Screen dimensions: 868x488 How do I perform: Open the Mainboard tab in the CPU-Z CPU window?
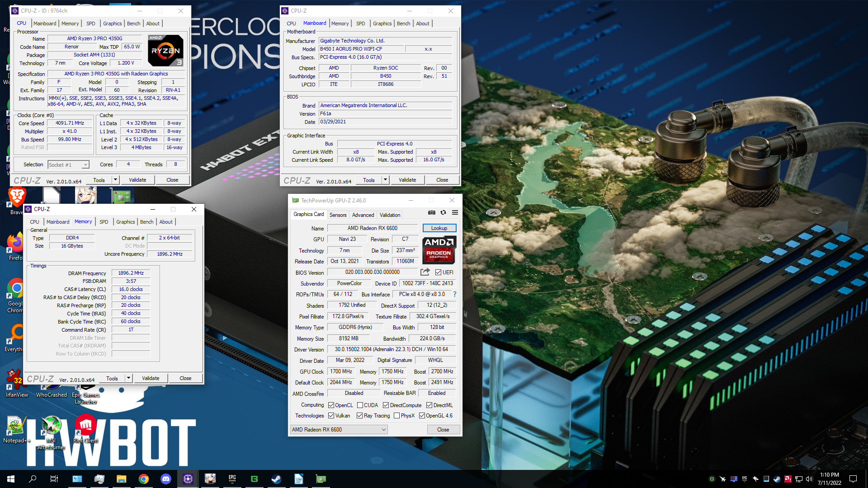45,23
